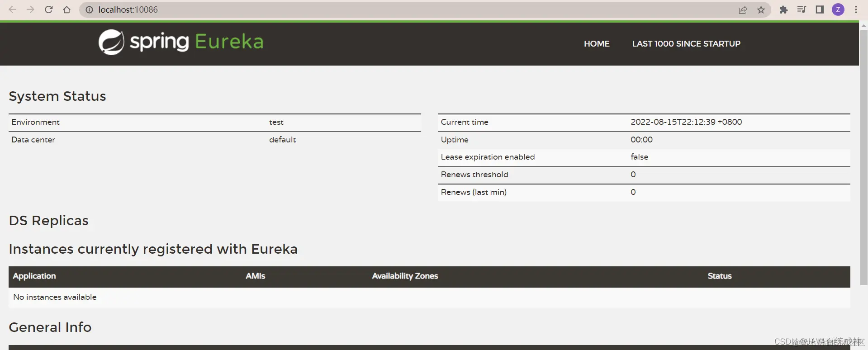Select the Current time label
Screen dimensions: 868x350
(x=465, y=122)
